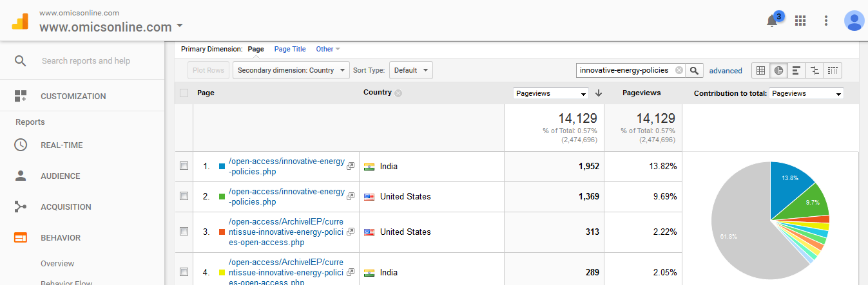Run the table filter search button

click(x=694, y=70)
